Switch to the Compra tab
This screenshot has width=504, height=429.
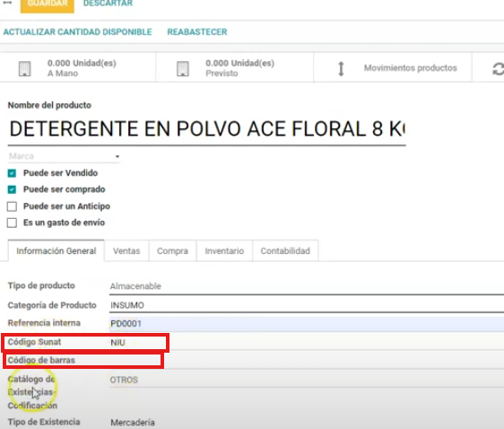pyautogui.click(x=172, y=250)
